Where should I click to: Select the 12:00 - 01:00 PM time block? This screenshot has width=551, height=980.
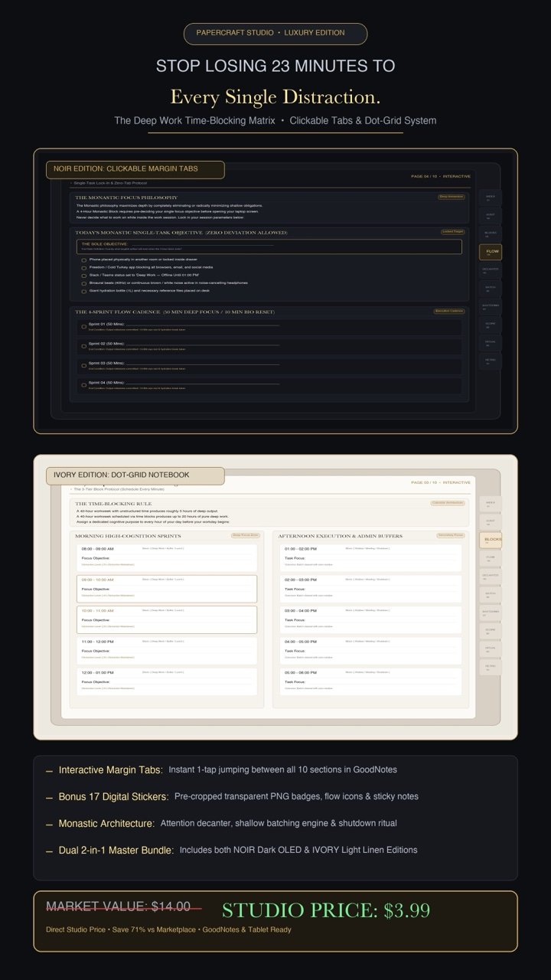[x=167, y=681]
